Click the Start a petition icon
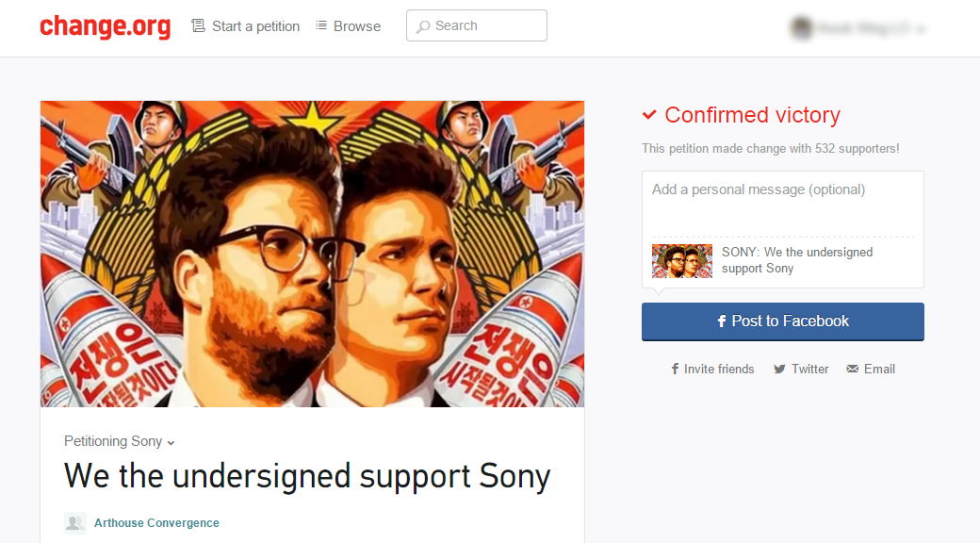The image size is (980, 543). (x=198, y=25)
